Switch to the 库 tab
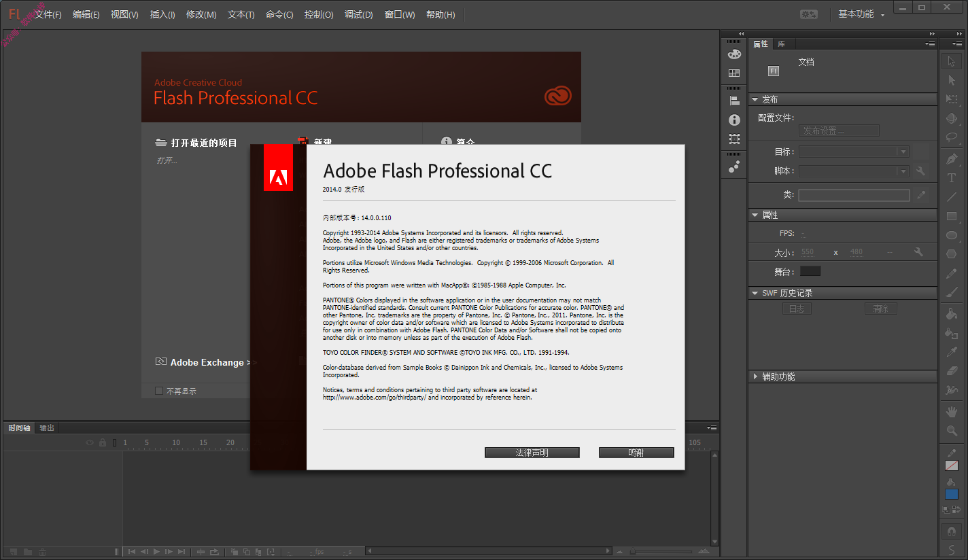The image size is (968, 560). [x=781, y=43]
